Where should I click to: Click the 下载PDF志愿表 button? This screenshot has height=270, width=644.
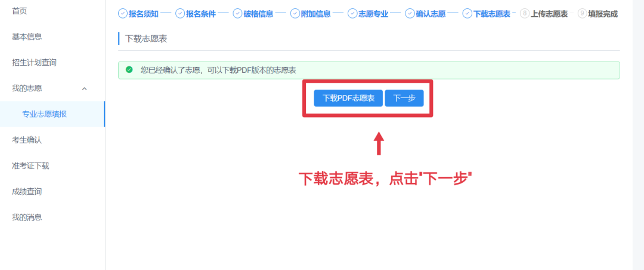[x=348, y=99]
